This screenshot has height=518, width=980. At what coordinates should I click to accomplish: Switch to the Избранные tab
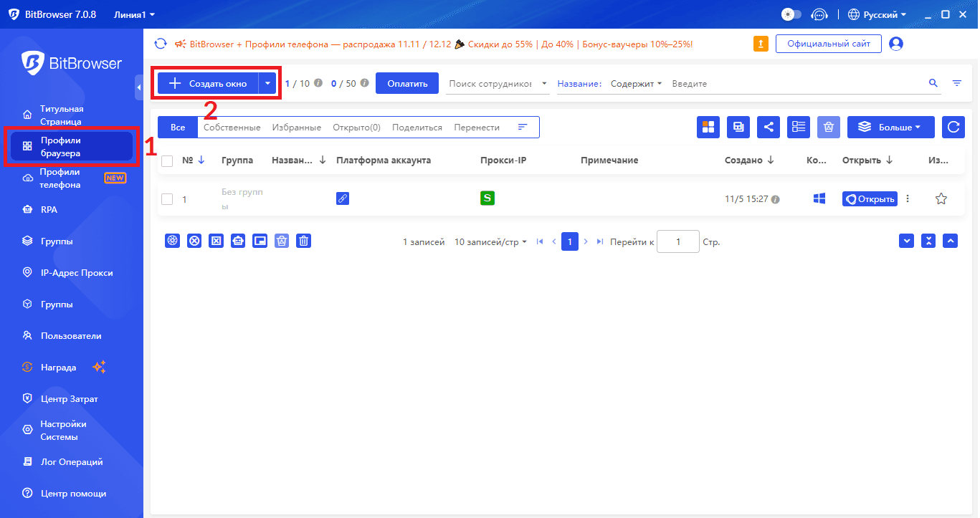click(296, 128)
